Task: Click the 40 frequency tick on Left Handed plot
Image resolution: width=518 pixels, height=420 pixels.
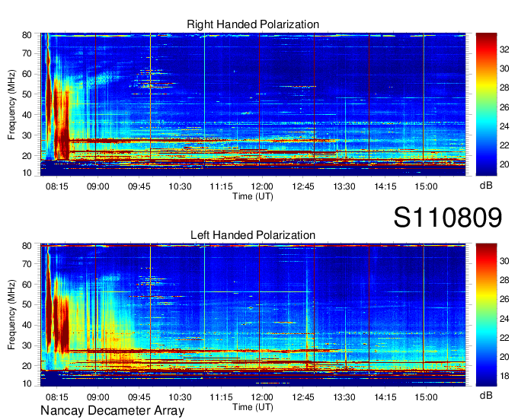Action: pyautogui.click(x=27, y=325)
